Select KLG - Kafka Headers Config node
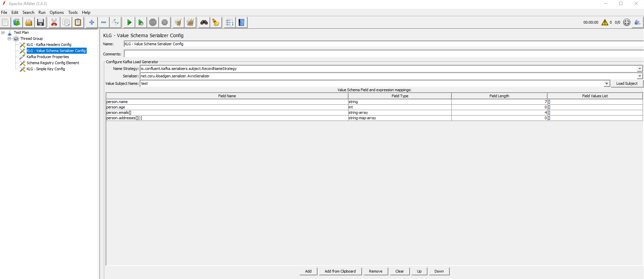Viewport: 644px width, 279px height. coord(49,45)
